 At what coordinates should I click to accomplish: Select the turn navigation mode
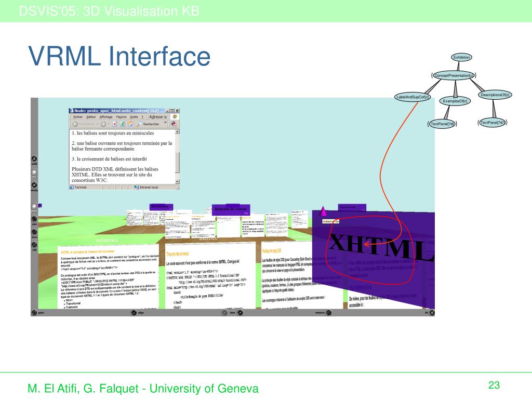(x=34, y=232)
